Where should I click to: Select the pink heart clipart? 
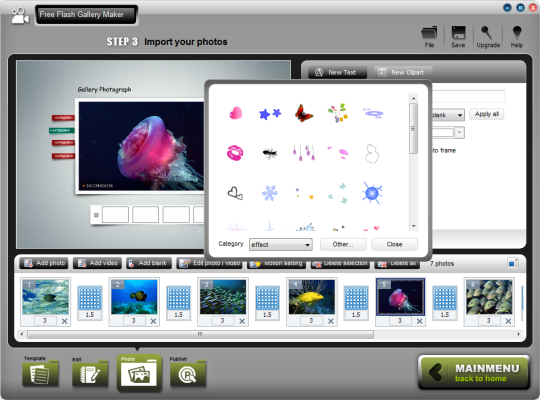coord(236,113)
